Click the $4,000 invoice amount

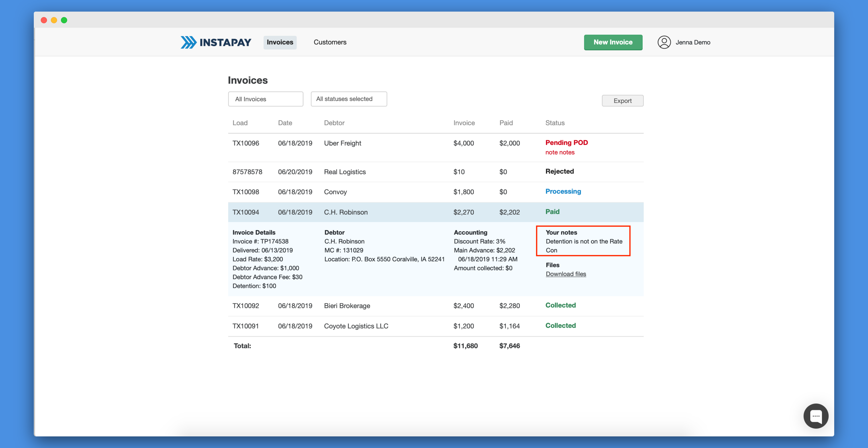coord(463,143)
